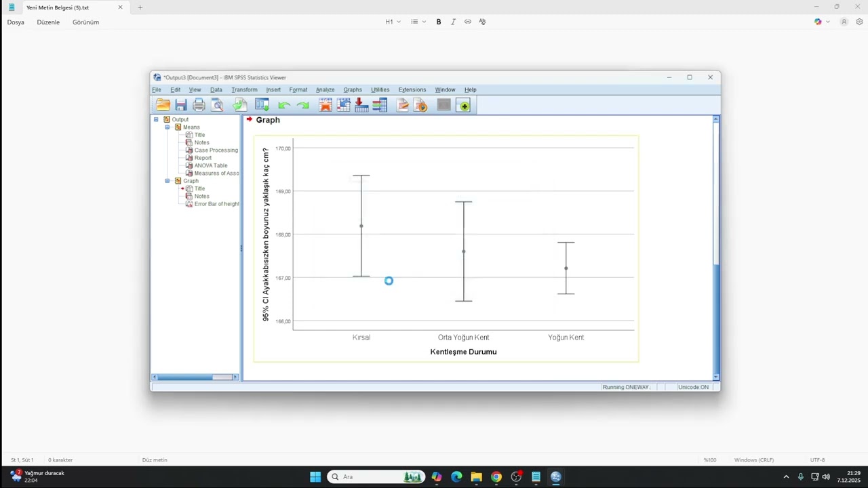The width and height of the screenshot is (868, 488).
Task: Show hidden icons chevron in system tray
Action: (x=786, y=476)
